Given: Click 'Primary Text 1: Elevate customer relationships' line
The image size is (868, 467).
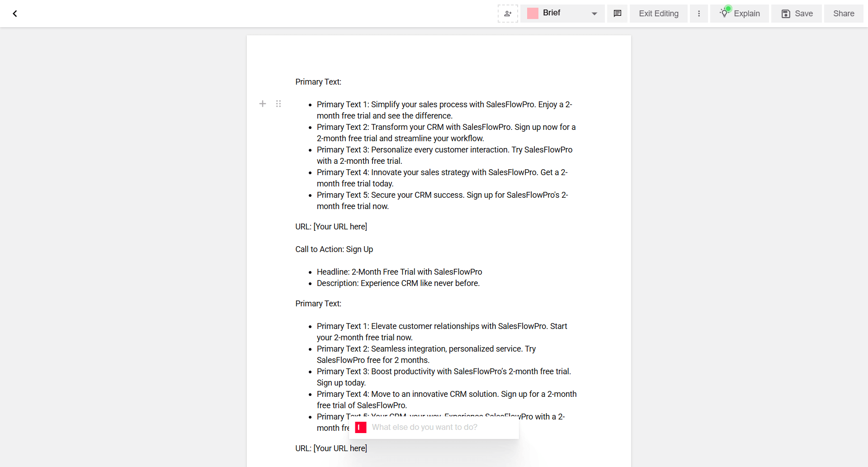Looking at the screenshot, I should pos(442,332).
